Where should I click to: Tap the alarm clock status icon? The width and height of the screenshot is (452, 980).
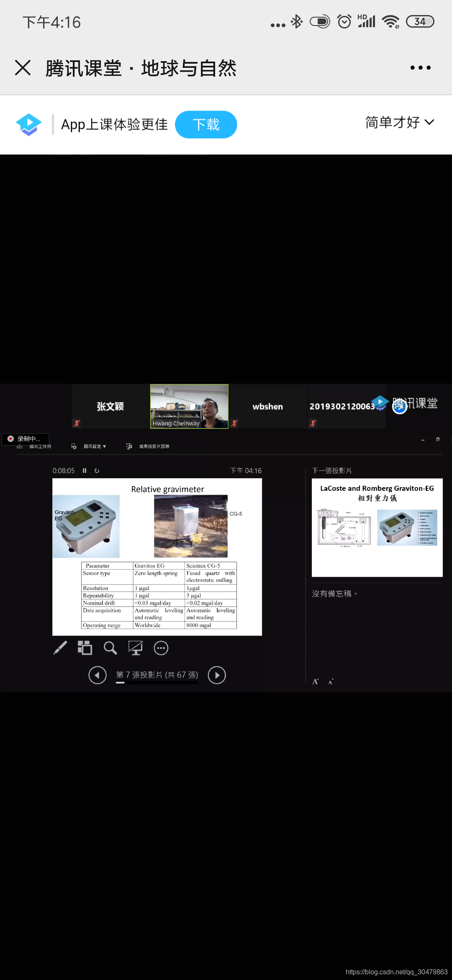(344, 21)
